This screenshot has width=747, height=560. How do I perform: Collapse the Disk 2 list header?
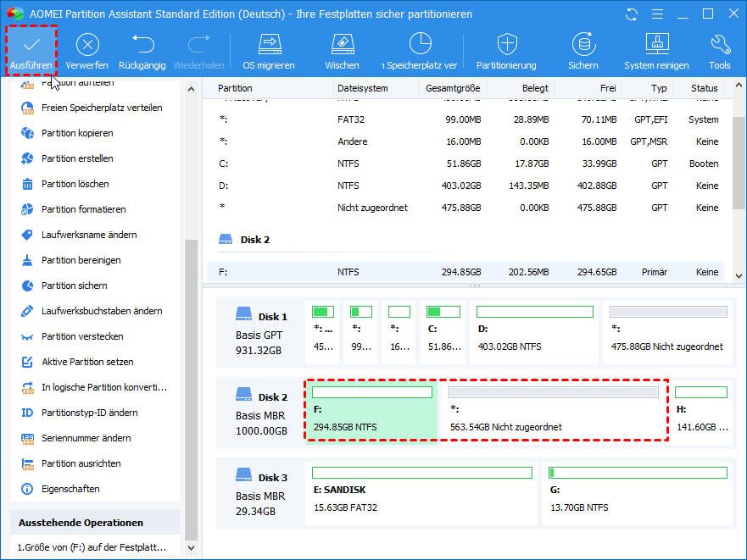[x=254, y=240]
